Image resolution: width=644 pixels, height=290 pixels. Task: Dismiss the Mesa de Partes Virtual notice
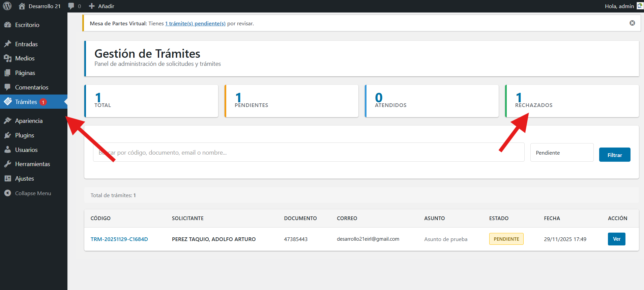[632, 23]
